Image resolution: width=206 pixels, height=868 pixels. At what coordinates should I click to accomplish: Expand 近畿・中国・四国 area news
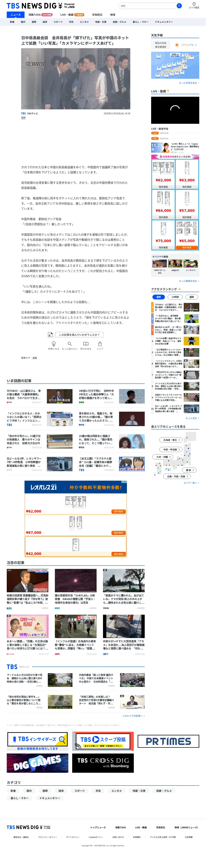(x=177, y=477)
